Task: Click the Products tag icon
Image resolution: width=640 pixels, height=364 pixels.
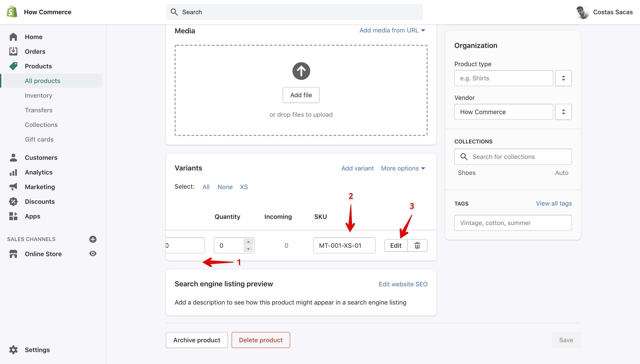Action: pos(13,66)
